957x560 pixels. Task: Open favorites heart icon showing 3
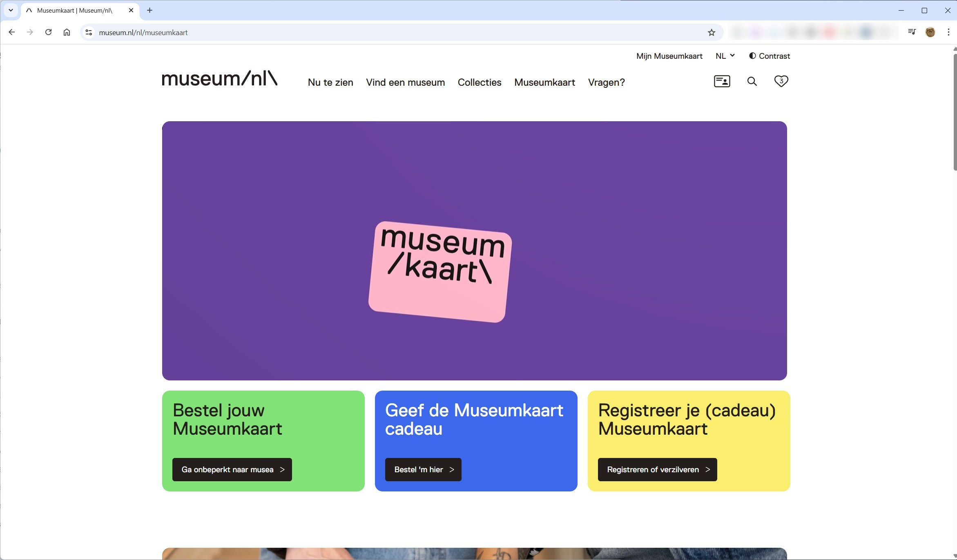coord(781,81)
